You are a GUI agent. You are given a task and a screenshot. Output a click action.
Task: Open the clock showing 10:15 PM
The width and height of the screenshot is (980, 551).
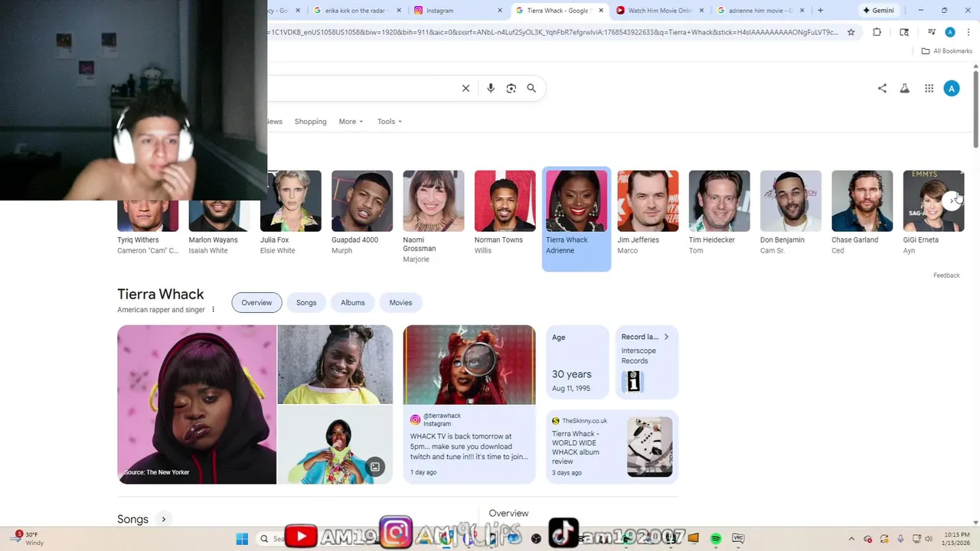[x=957, y=539]
